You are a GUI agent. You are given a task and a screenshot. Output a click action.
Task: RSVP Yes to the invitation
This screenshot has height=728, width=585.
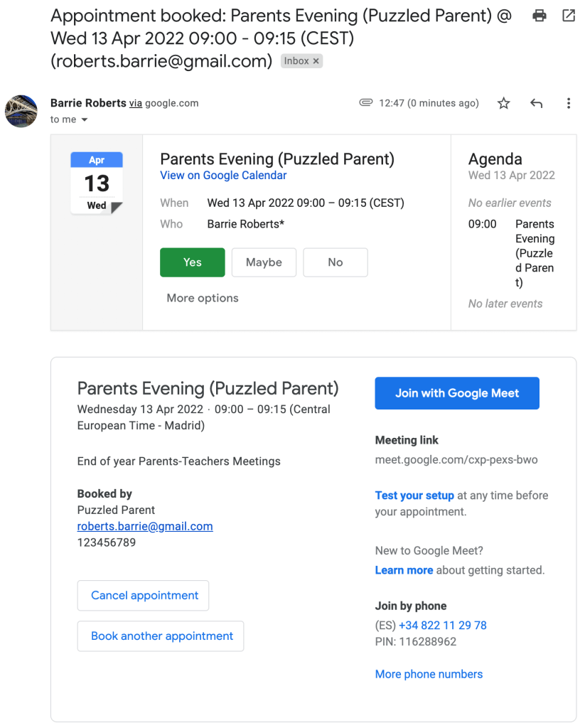click(193, 262)
